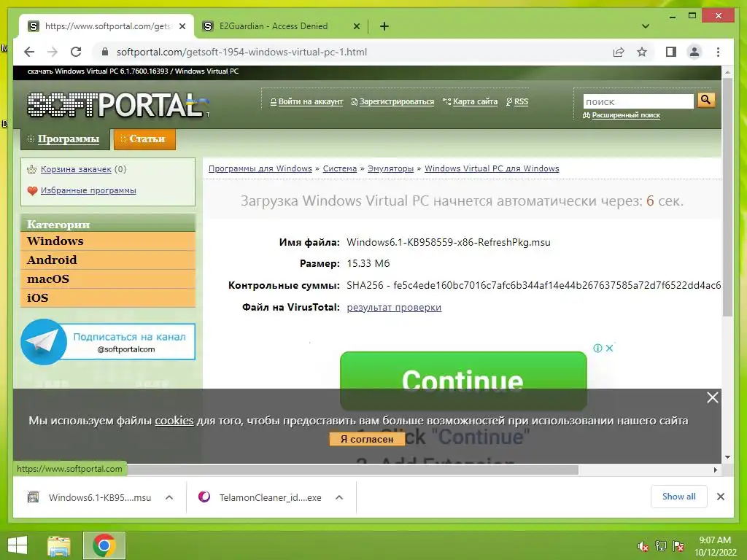Click Зарегистрироваться link
Viewport: 747px width, 560px height.
396,101
